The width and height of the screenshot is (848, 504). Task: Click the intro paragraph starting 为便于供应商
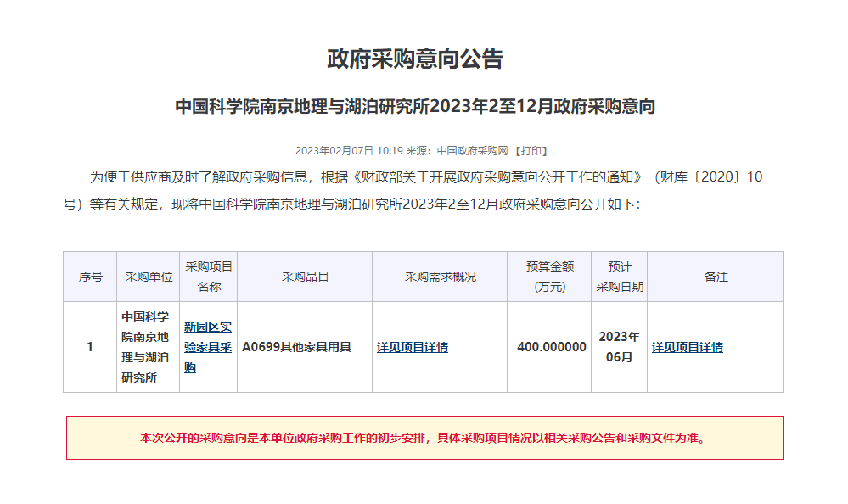point(413,190)
